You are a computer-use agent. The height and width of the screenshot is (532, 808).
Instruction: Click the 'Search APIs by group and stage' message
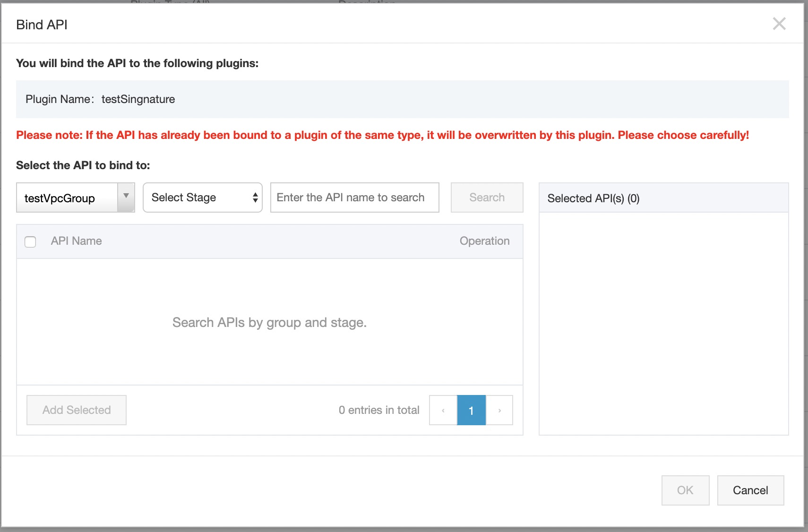tap(269, 323)
